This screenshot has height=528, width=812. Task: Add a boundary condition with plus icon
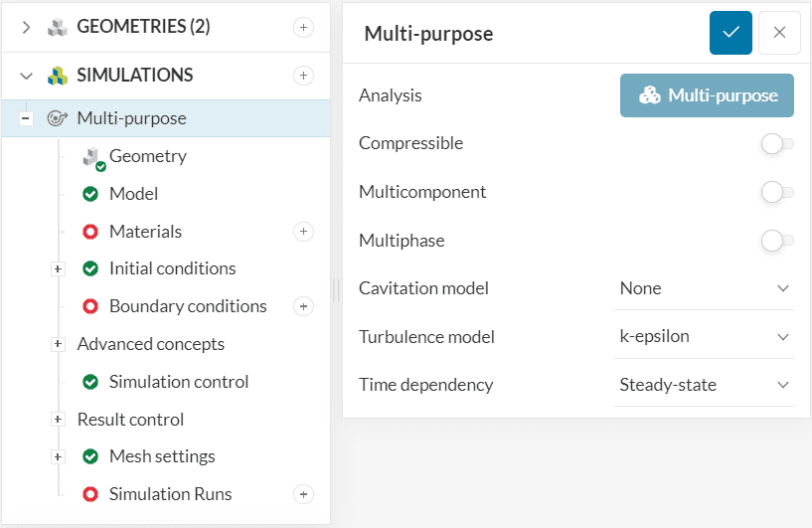tap(303, 306)
